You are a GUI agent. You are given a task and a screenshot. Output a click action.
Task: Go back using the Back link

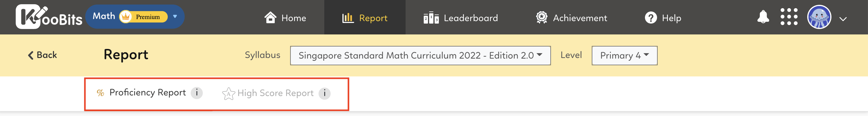coord(42,55)
